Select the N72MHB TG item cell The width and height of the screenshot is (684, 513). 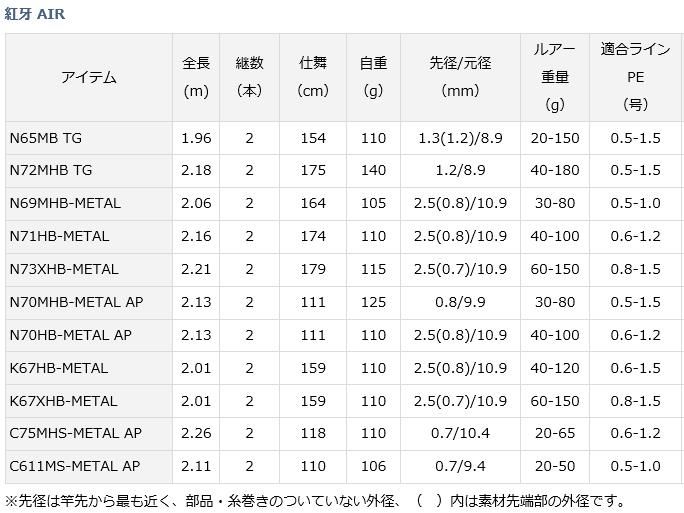[x=89, y=171]
